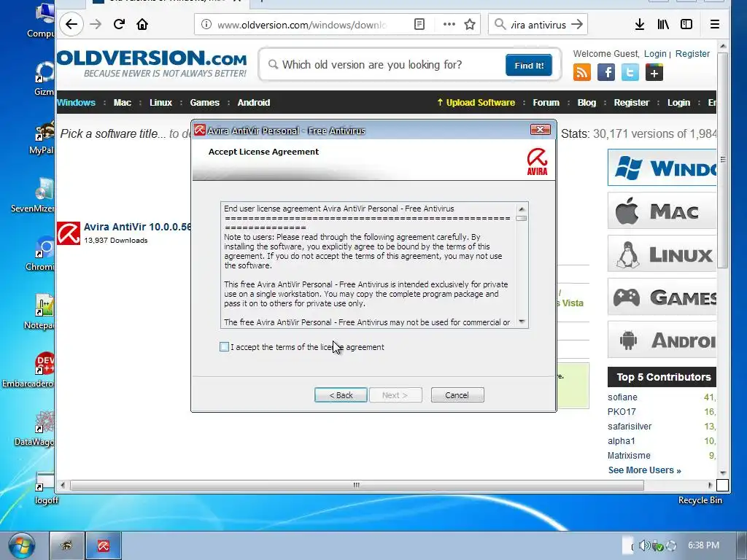Click See More Users link

tap(645, 470)
